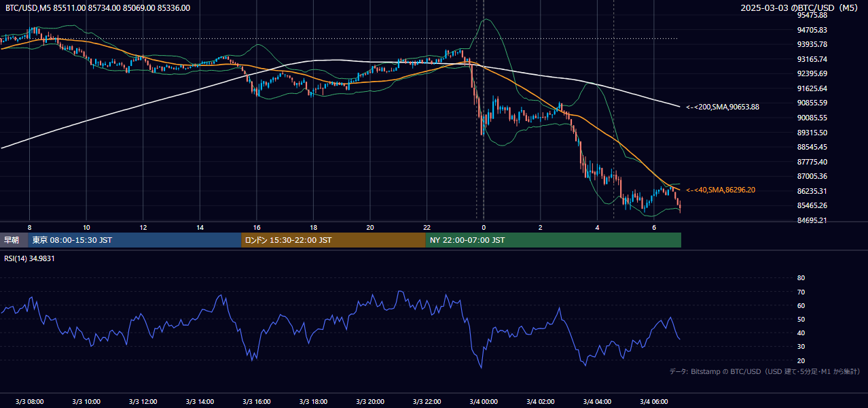Click the 3/3 22:00 time label
This screenshot has width=868, height=408.
click(x=427, y=402)
